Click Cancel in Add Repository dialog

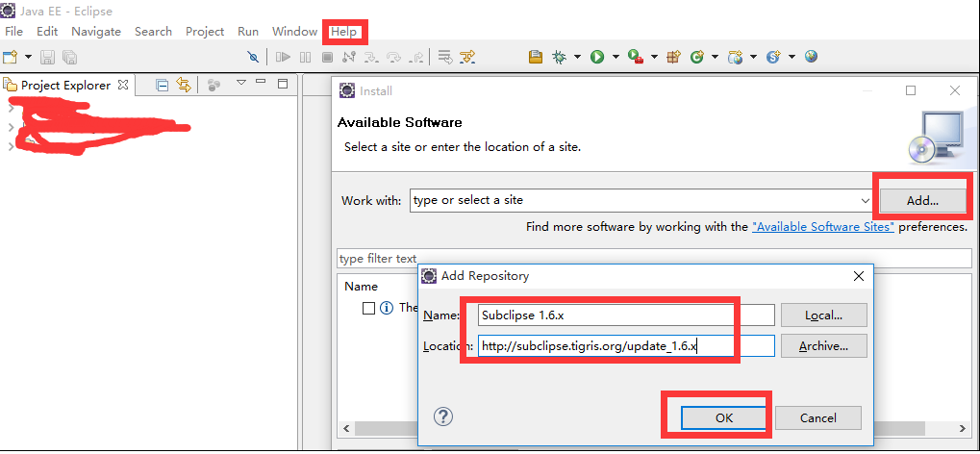[818, 417]
